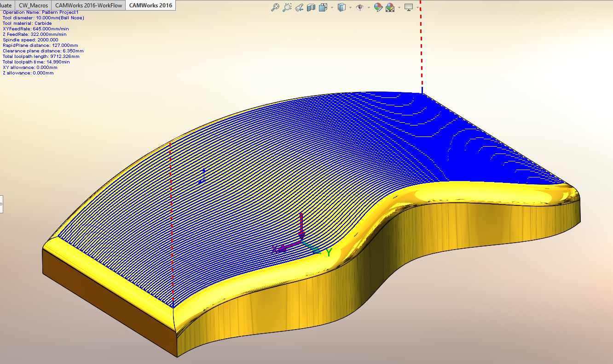Image resolution: width=613 pixels, height=364 pixels.
Task: Activate the Section View tool
Action: pos(311,7)
